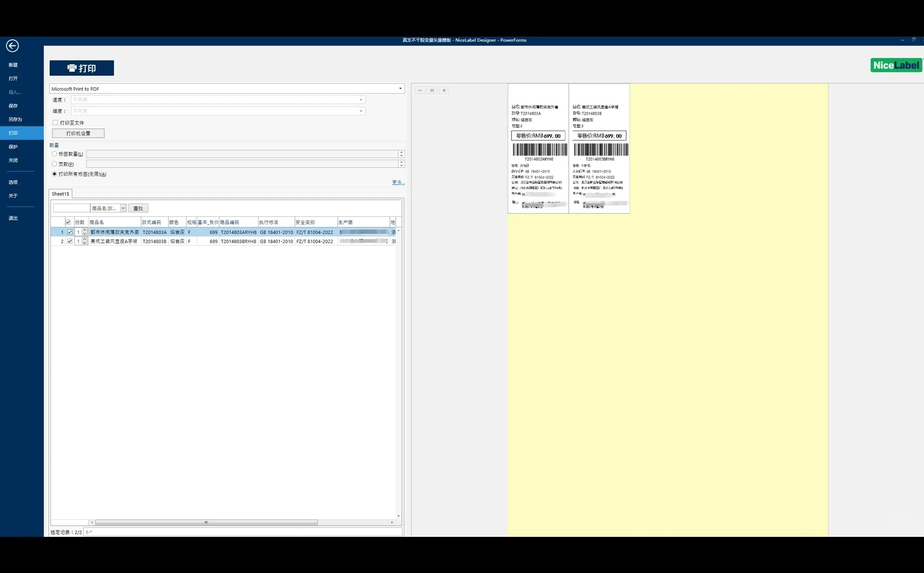The width and height of the screenshot is (924, 573).
Task: Enable 打印至文件 checkbox
Action: point(55,123)
